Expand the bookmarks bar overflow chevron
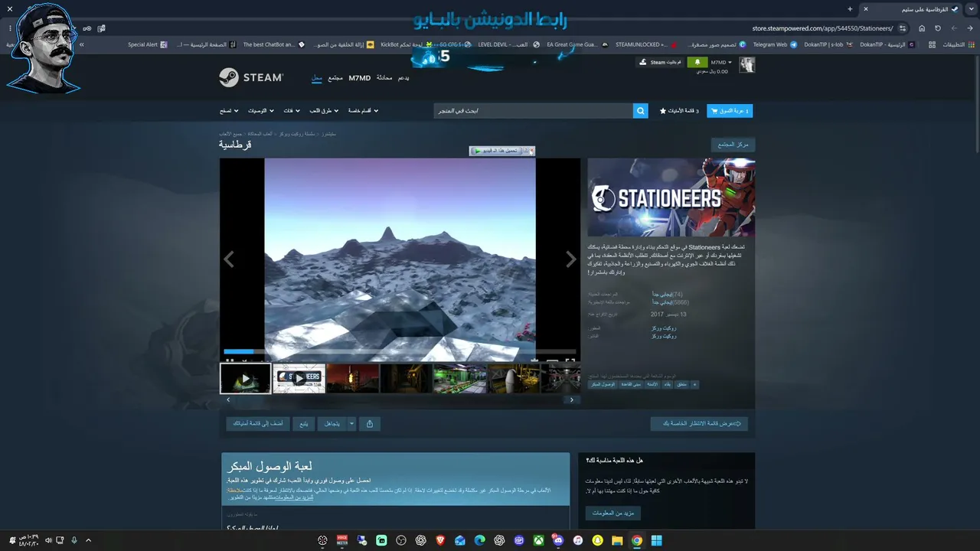Screen dimensions: 980x551 coord(81,44)
